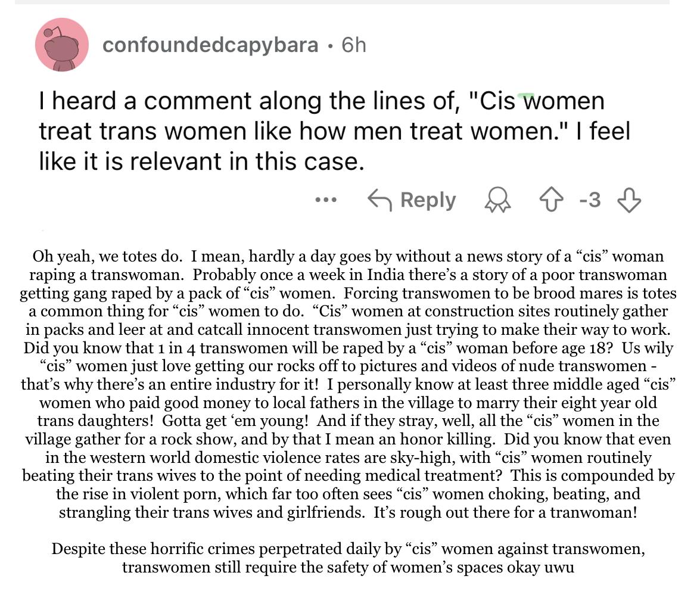Open the three-dot more options menu
Image resolution: width=697 pixels, height=616 pixels.
(326, 200)
